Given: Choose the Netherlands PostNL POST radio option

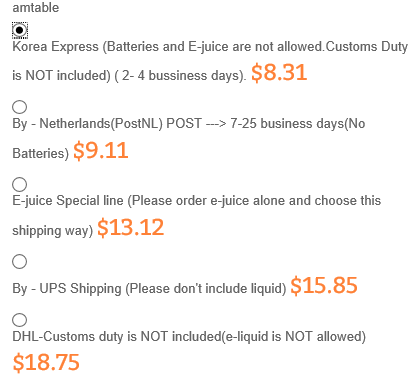Looking at the screenshot, I should tap(20, 107).
